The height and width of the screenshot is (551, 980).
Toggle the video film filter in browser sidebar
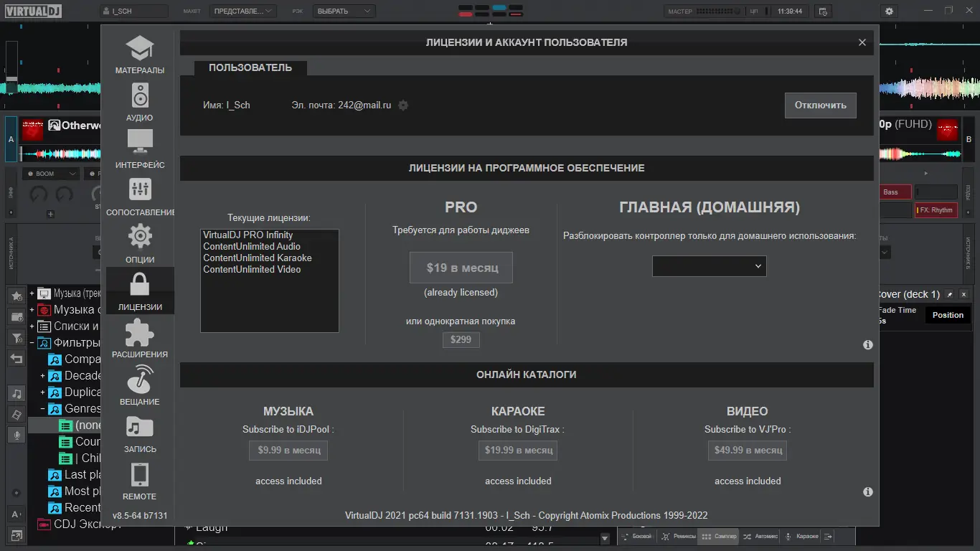[x=17, y=415]
